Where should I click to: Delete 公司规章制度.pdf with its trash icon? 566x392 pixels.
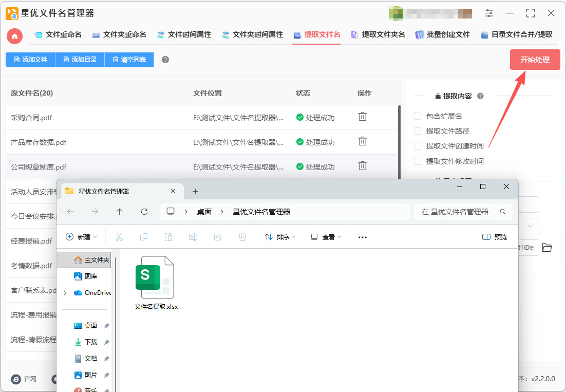point(363,166)
